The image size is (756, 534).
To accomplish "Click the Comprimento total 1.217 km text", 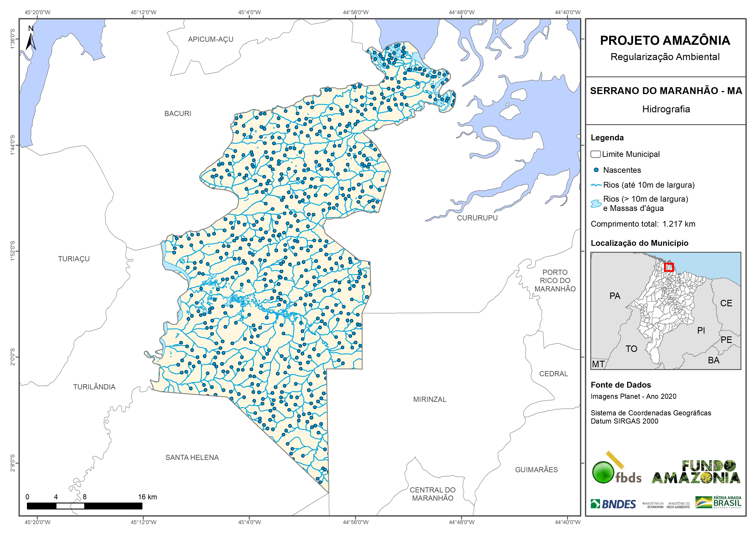I will click(643, 224).
